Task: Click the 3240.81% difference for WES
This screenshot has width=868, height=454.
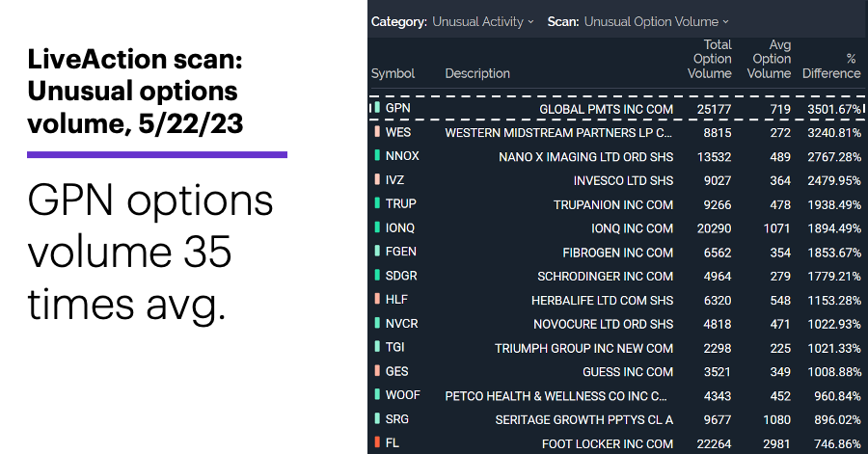Action: coord(834,133)
